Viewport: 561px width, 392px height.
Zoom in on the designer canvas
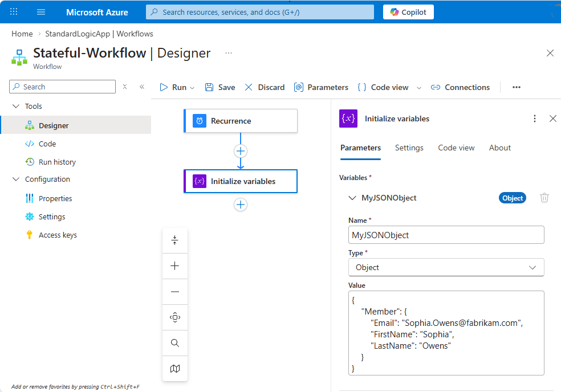click(x=175, y=266)
